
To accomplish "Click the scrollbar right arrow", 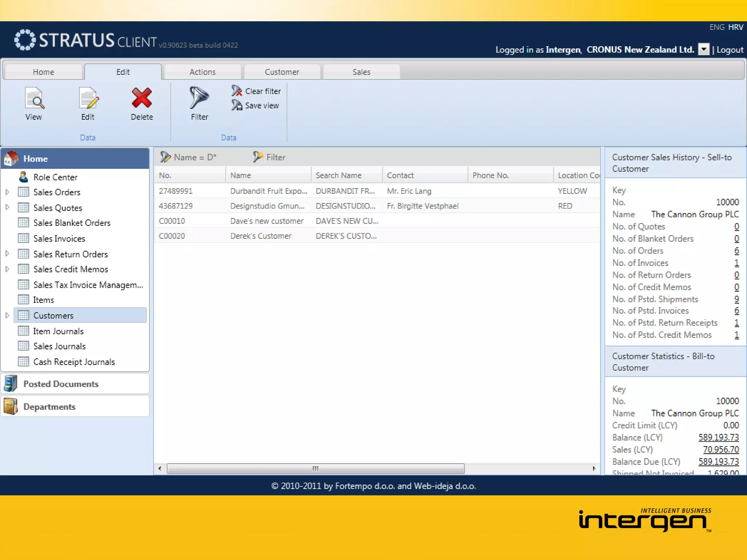I will pos(594,468).
